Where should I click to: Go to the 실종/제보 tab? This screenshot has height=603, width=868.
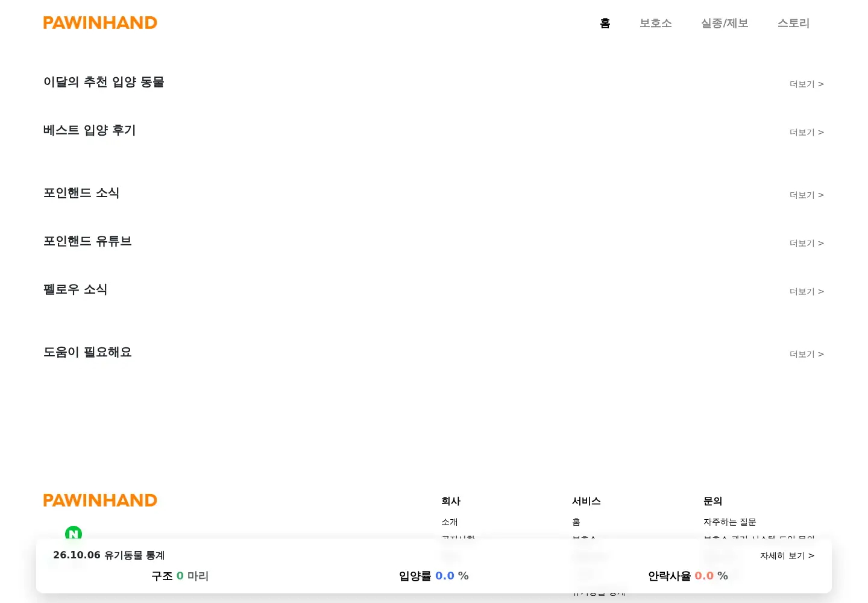coord(725,23)
